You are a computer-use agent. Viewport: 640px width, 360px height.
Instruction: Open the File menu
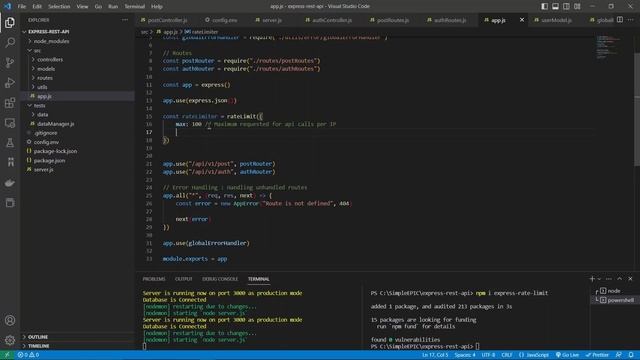point(22,6)
